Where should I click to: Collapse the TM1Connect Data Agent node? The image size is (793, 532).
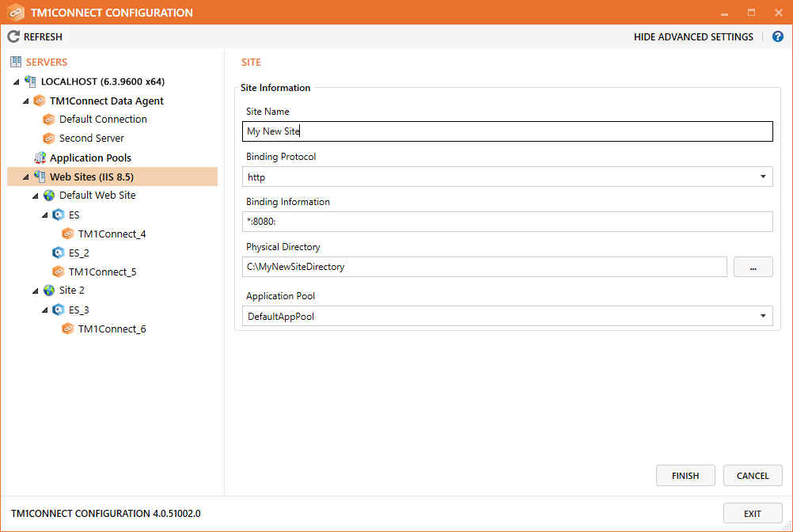[x=26, y=101]
